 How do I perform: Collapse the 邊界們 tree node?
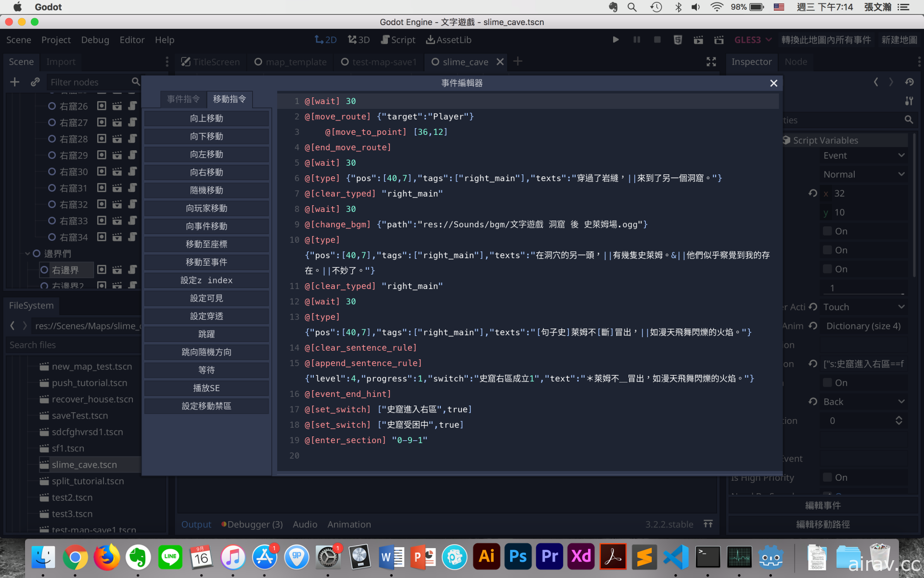(27, 253)
